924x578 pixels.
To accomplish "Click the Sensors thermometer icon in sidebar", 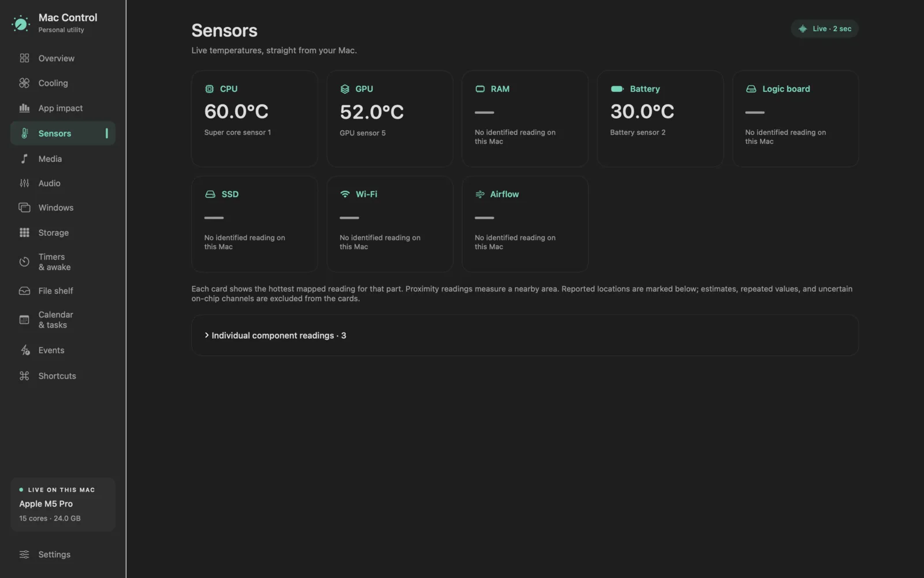I will 24,134.
